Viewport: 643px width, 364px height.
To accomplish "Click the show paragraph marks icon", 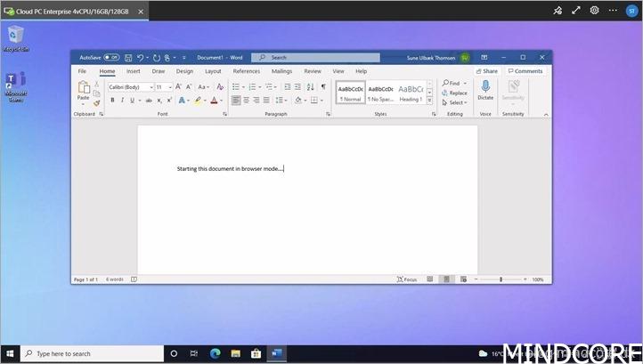I will click(322, 87).
